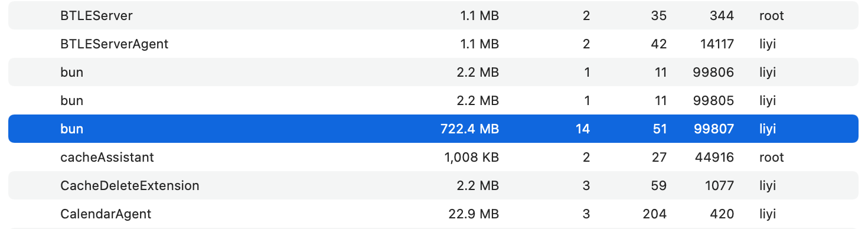This screenshot has width=868, height=229.
Task: Click PID 1077 in the CacheDeleteExtension row
Action: (719, 185)
